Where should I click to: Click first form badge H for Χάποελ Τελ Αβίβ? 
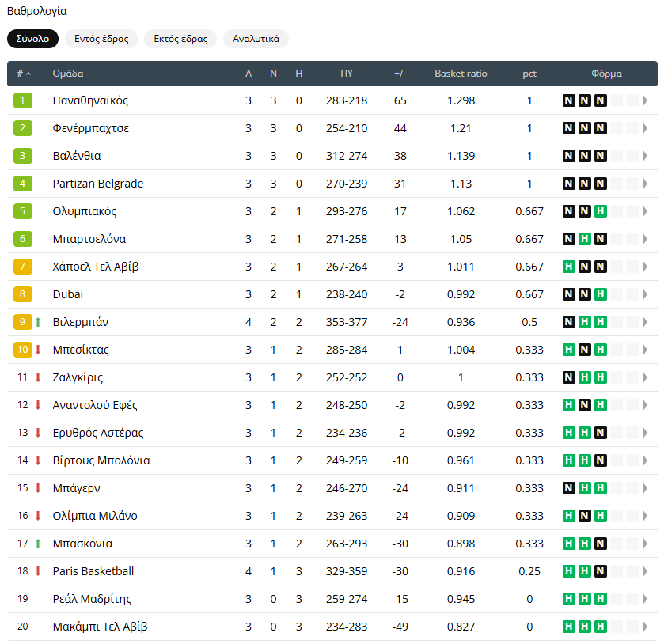tap(569, 267)
